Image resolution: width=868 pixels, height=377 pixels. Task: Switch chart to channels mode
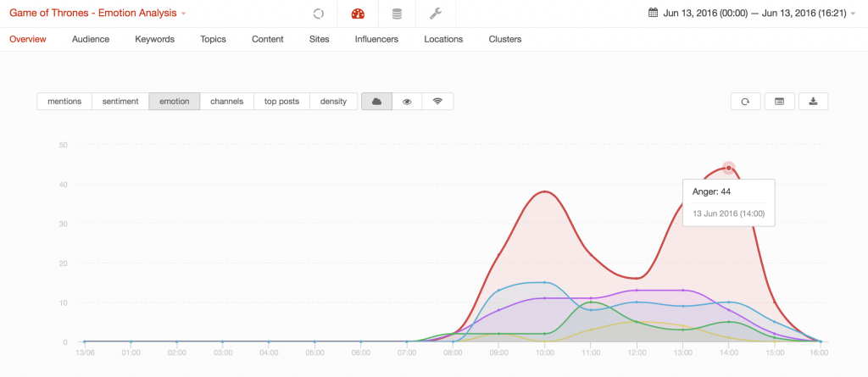pyautogui.click(x=226, y=101)
